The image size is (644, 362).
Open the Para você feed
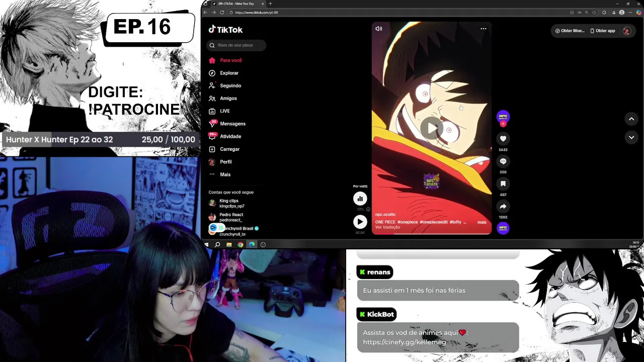(x=225, y=60)
